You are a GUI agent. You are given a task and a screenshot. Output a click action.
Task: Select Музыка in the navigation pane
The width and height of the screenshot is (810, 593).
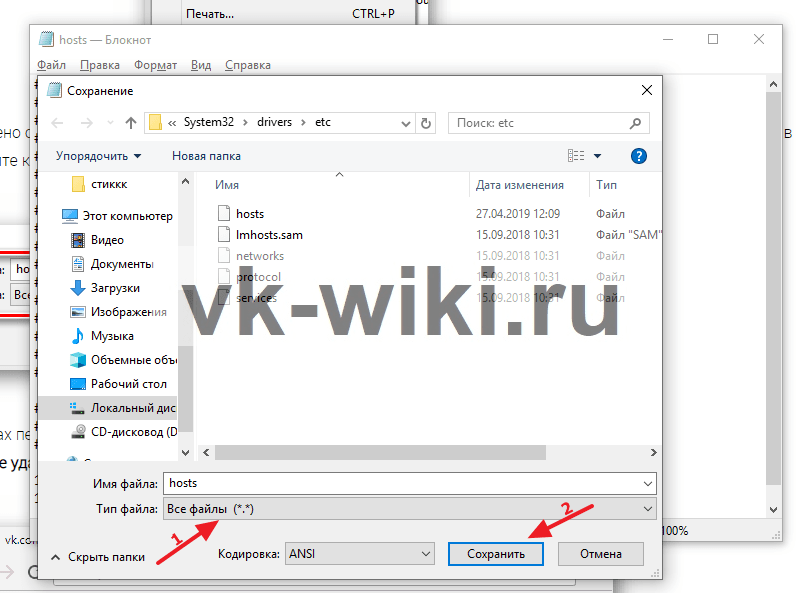pos(111,336)
